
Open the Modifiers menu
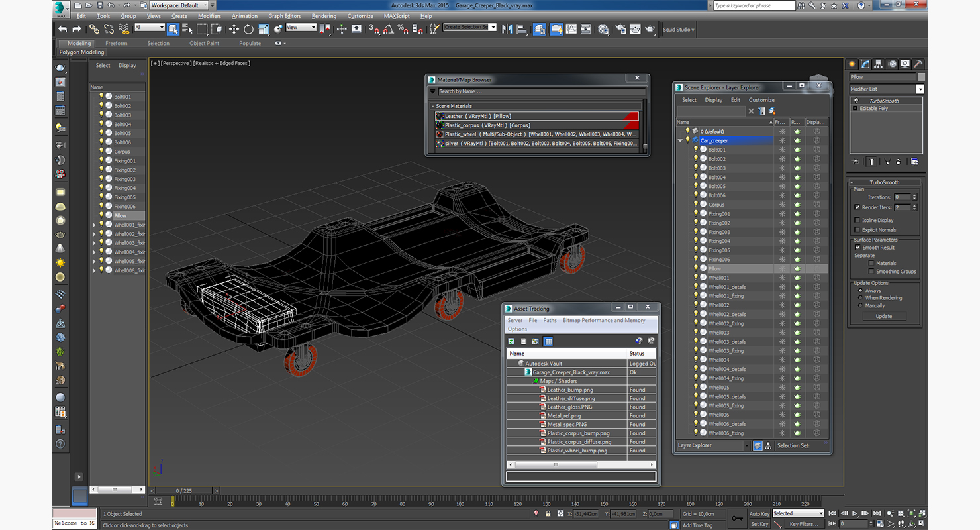[209, 16]
